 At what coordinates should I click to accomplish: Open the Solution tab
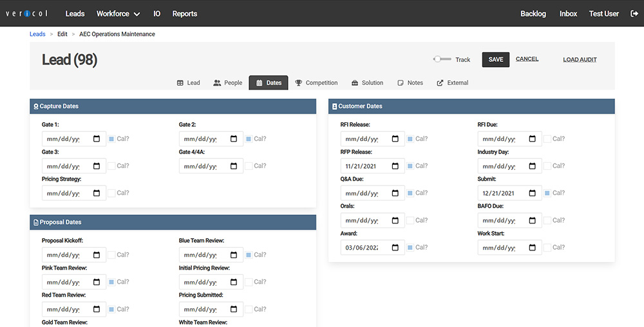(367, 82)
